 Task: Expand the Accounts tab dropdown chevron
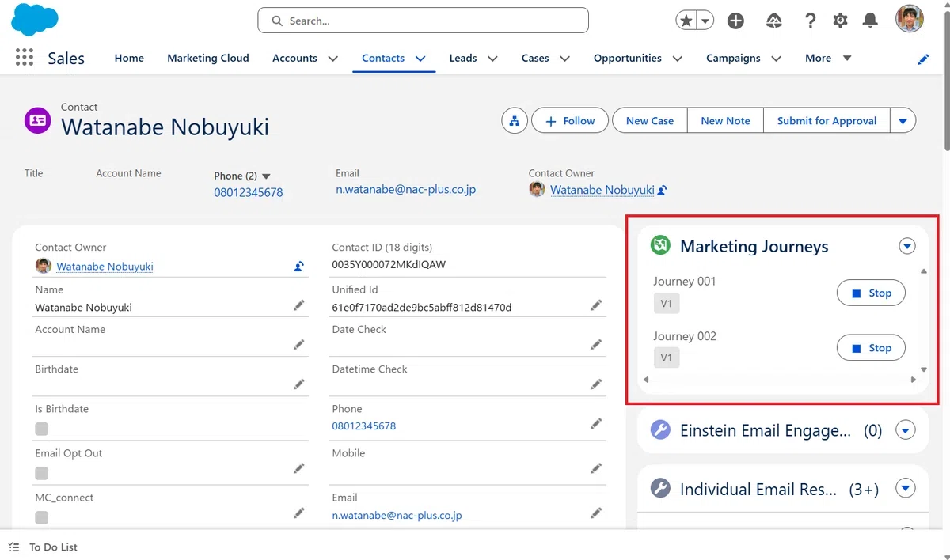(332, 59)
